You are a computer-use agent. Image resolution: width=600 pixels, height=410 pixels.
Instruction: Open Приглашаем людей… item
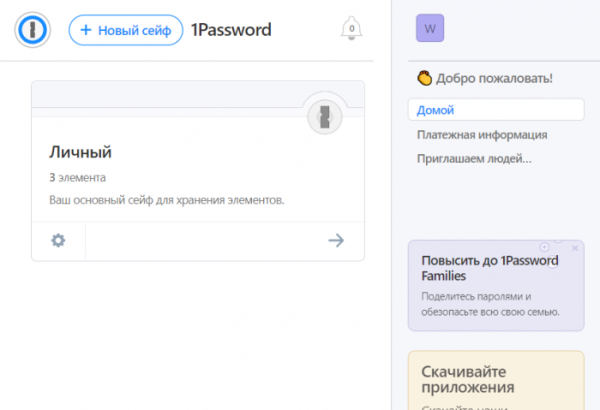474,158
